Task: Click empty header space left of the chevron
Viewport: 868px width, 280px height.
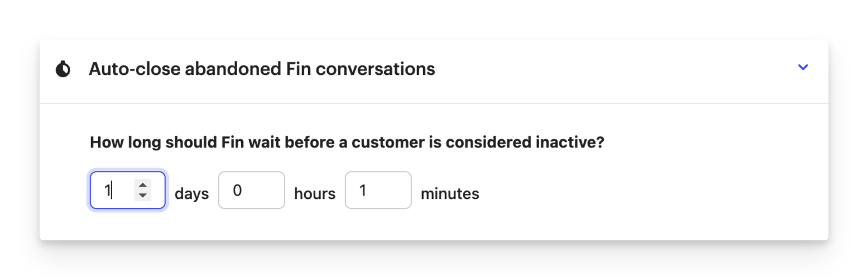Action: (614, 69)
